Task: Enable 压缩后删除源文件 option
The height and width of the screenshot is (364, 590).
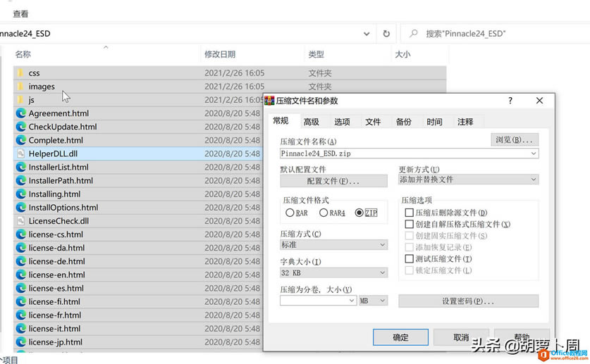Action: 409,213
